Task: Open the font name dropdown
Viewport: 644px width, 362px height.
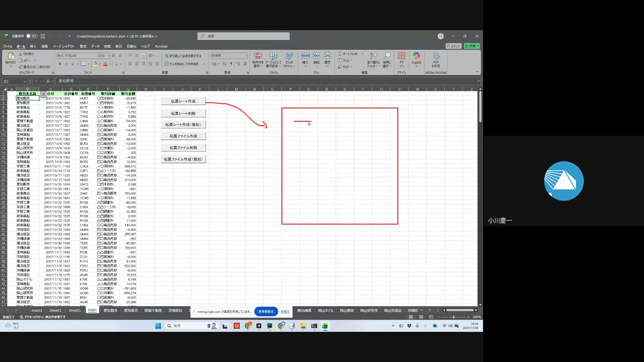Action: (98, 56)
